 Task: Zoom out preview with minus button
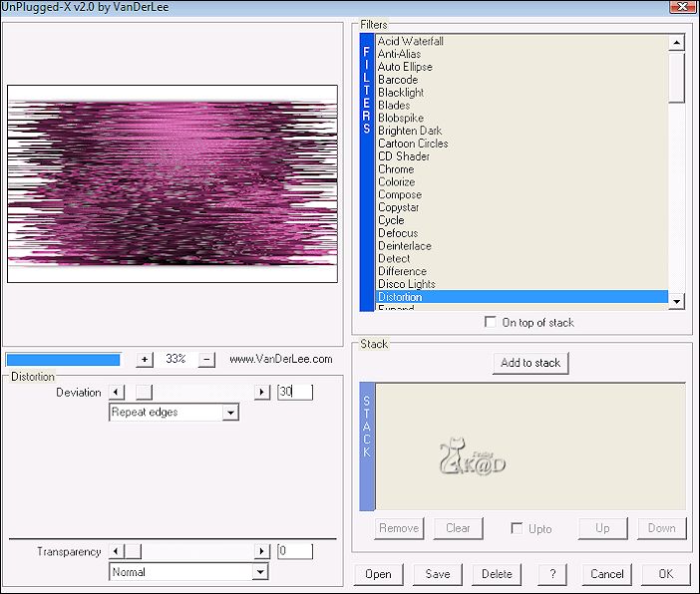click(206, 359)
